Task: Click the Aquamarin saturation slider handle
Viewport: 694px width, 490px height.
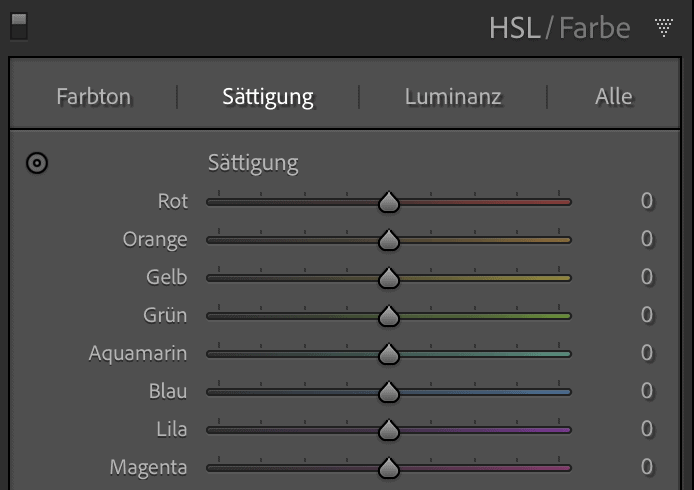Action: [x=389, y=354]
